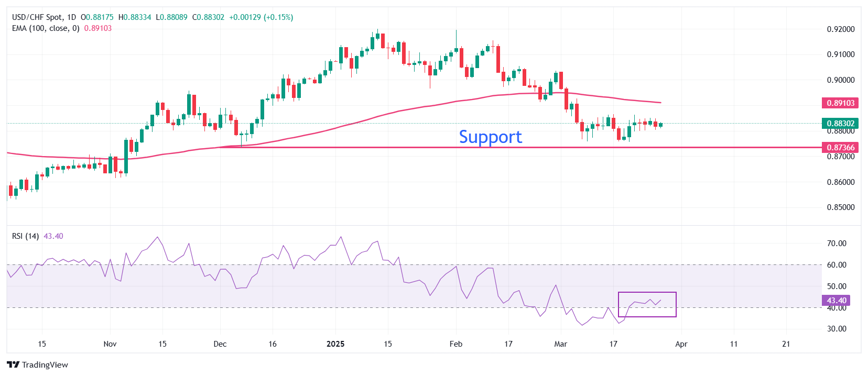Click the EMA (100, close, 0) legend

[46, 28]
